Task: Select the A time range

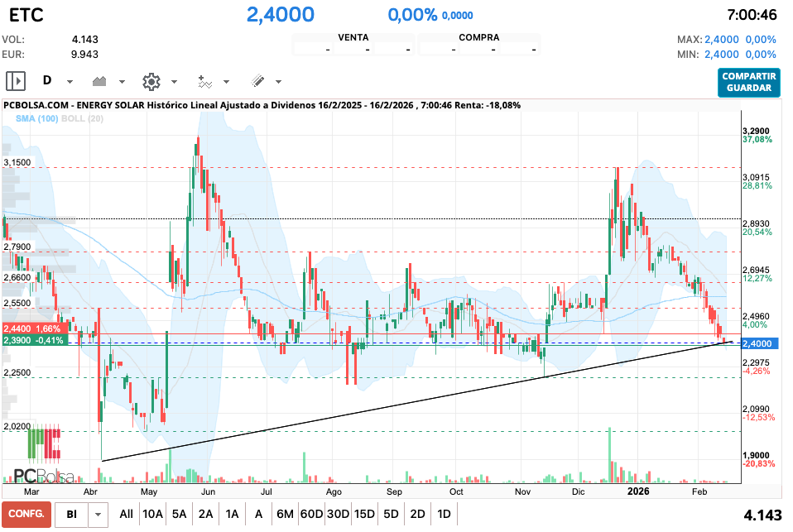Action: [258, 515]
